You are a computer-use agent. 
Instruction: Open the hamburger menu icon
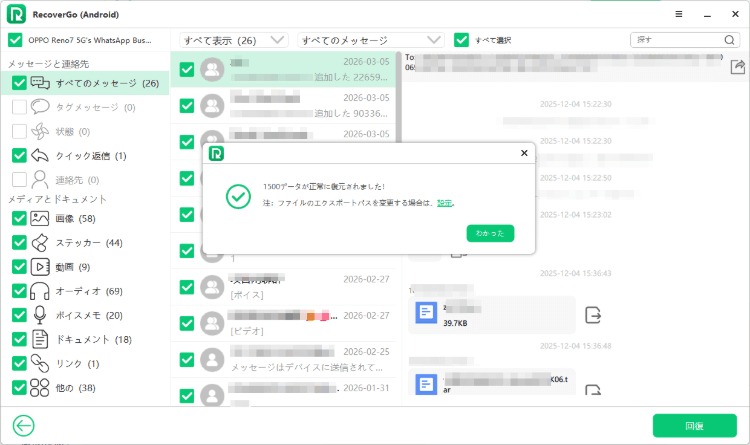[x=678, y=14]
